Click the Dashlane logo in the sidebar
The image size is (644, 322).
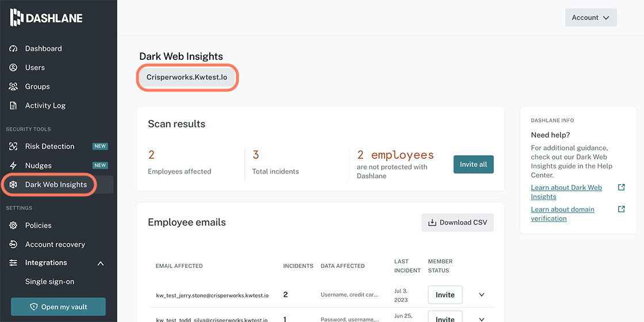(x=46, y=18)
